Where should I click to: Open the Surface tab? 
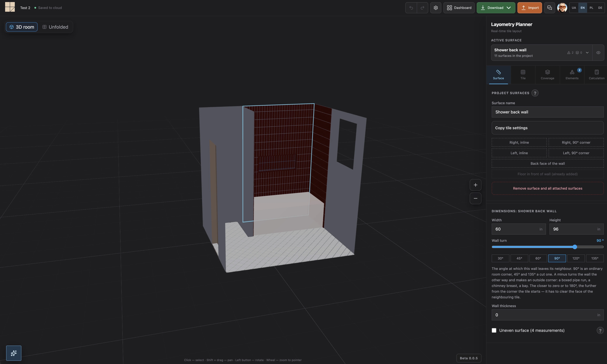[x=498, y=75]
